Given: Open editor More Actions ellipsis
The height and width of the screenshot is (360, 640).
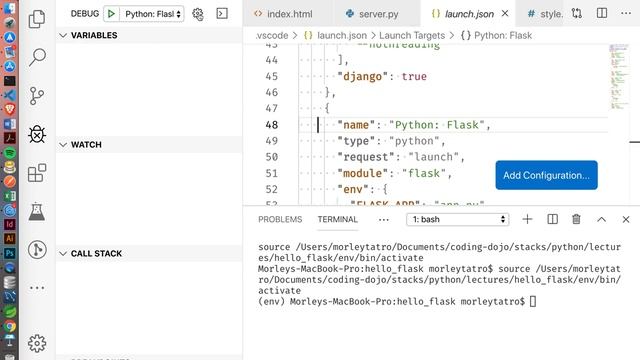Looking at the screenshot, I should pos(626,13).
